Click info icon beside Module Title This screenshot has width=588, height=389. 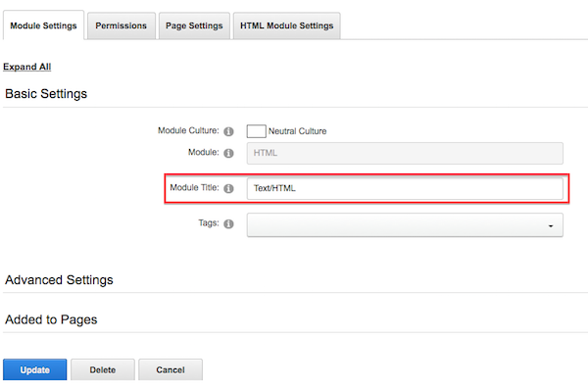(x=228, y=188)
